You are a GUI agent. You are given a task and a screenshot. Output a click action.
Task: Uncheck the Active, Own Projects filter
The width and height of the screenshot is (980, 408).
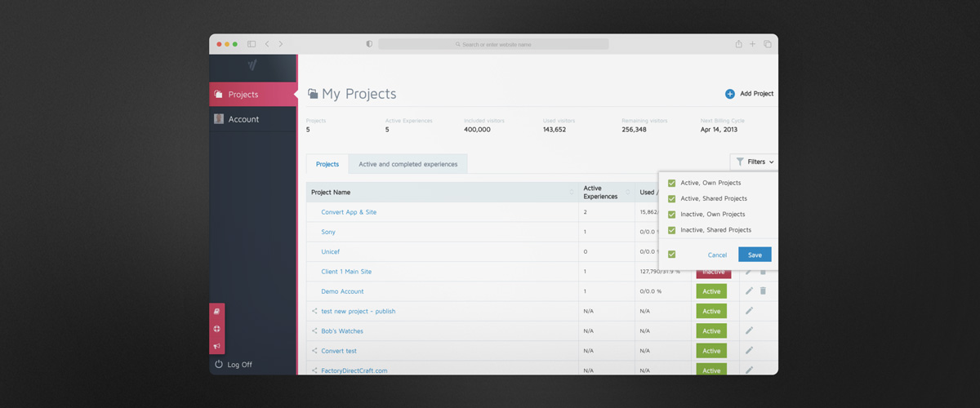click(x=672, y=183)
